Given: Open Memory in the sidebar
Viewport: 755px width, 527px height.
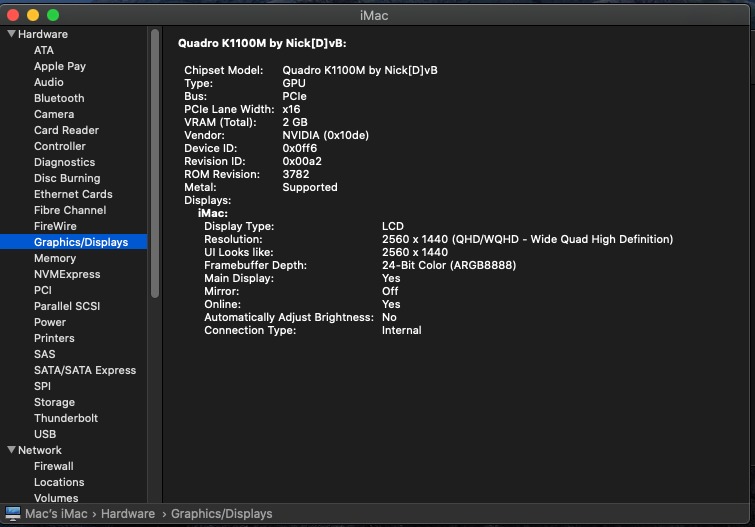Looking at the screenshot, I should 55,258.
